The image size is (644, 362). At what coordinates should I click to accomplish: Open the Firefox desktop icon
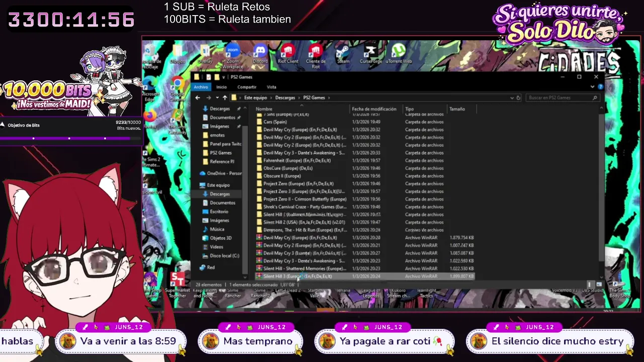(x=150, y=119)
